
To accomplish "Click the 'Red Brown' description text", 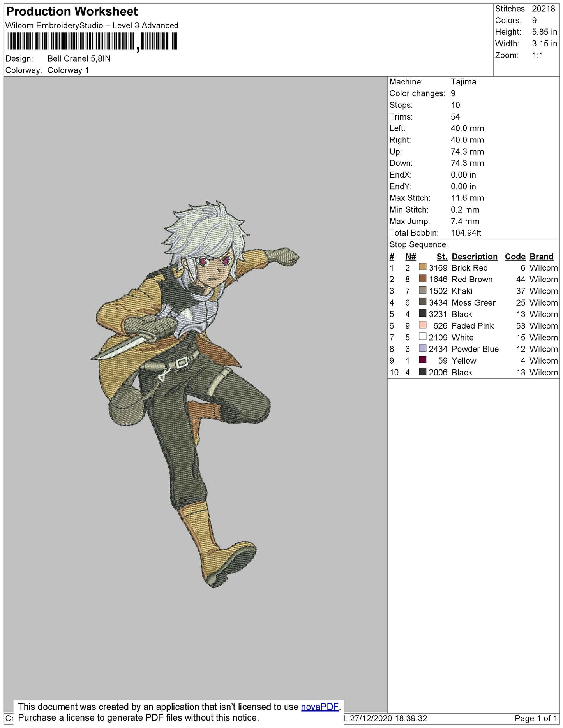I will [472, 280].
